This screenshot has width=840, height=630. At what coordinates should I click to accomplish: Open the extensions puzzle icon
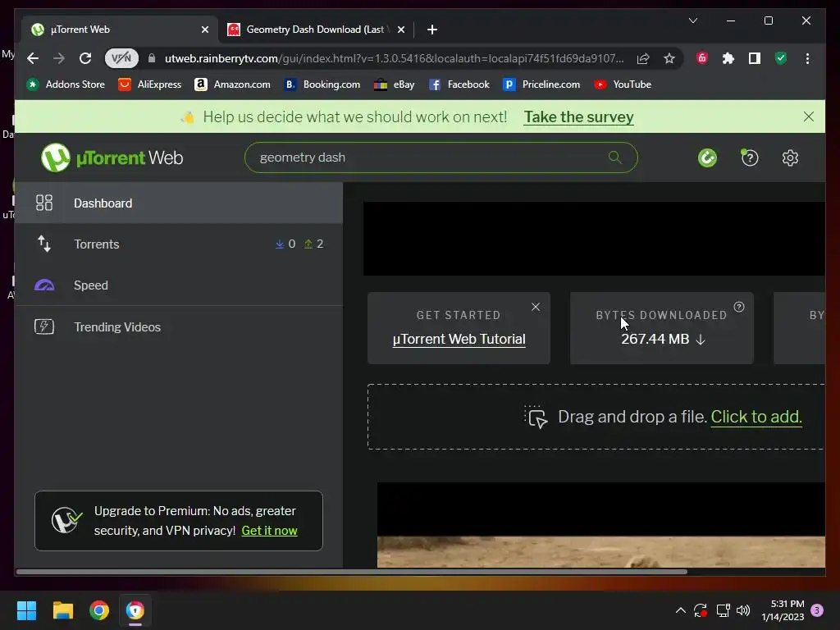(728, 58)
